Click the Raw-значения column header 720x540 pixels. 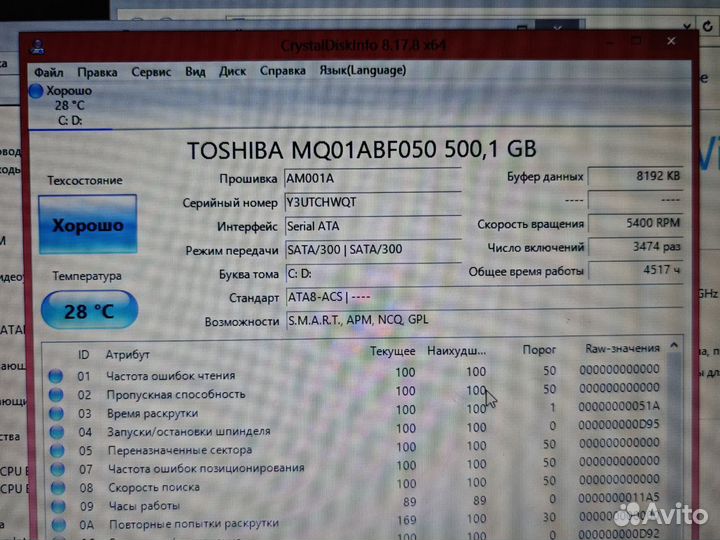[x=622, y=349]
